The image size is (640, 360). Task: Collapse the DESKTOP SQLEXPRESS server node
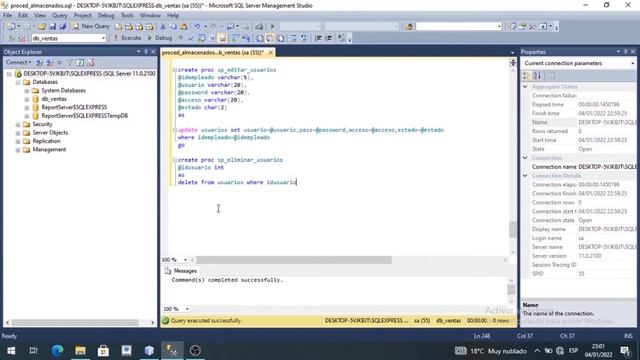point(9,74)
